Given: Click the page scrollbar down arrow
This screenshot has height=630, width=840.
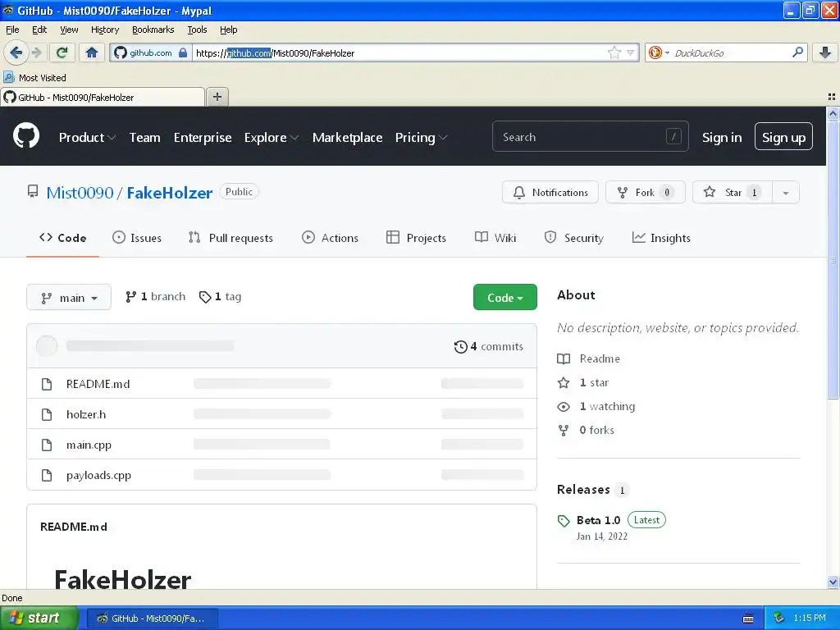Looking at the screenshot, I should (x=833, y=582).
